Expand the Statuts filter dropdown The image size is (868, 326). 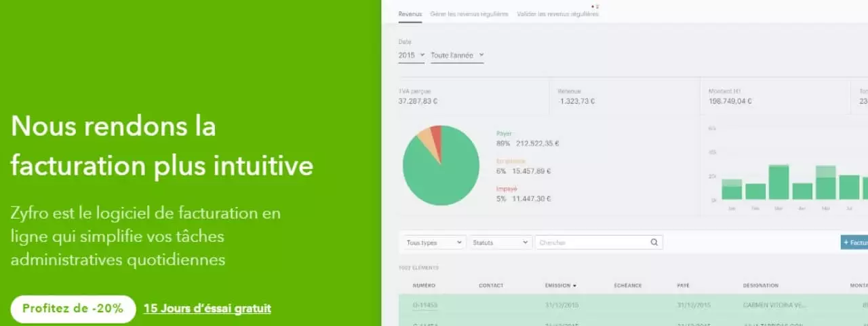501,242
